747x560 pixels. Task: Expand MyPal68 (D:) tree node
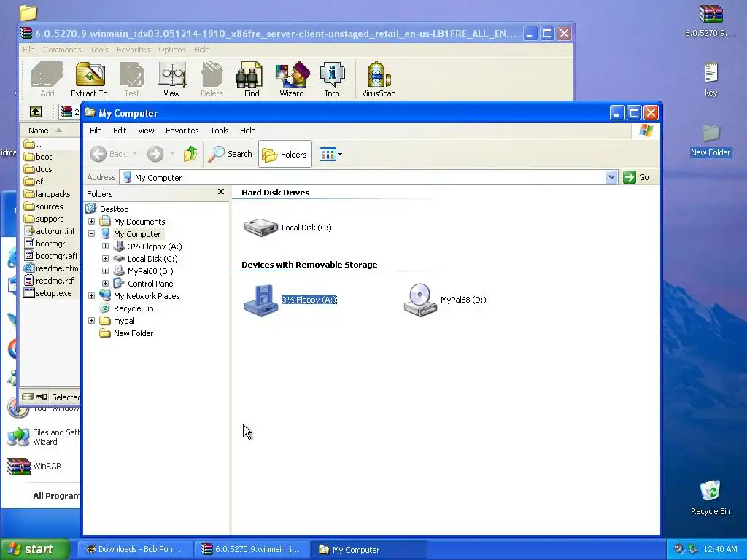tap(105, 271)
